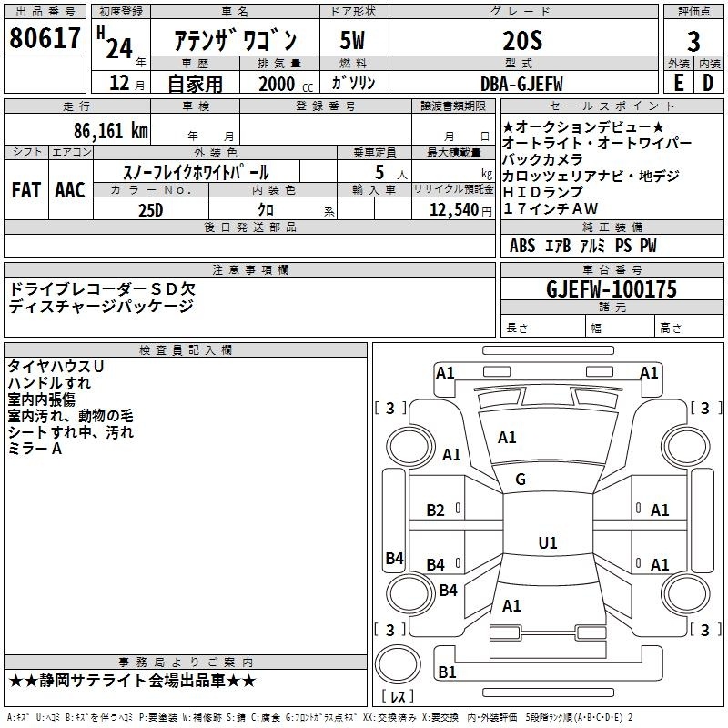Screen dimensions: 728x728
Task: Click the exterior grade E cell
Action: (678, 82)
